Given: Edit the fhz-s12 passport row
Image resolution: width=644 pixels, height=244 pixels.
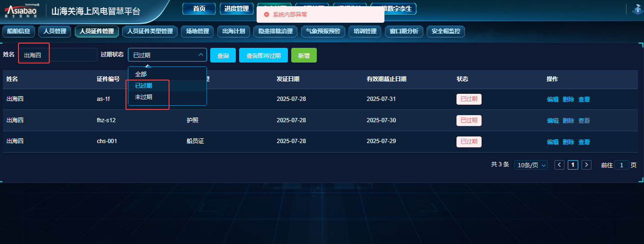Looking at the screenshot, I should pyautogui.click(x=553, y=121).
